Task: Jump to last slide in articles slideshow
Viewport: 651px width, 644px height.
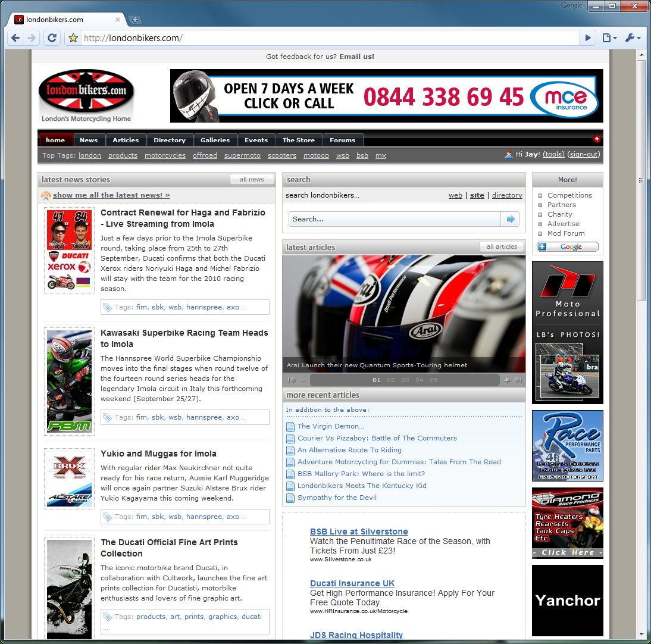Action: click(518, 380)
